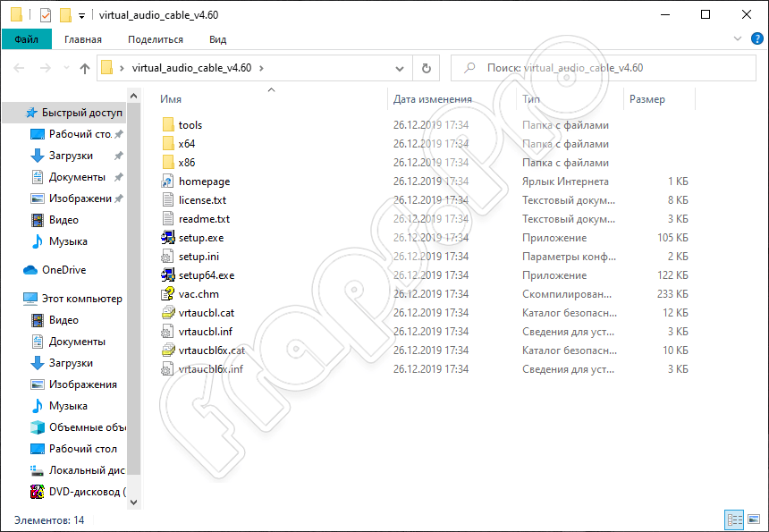This screenshot has height=532, width=769.
Task: Open Quick Access Toolbar customize dropdown
Action: pyautogui.click(x=82, y=15)
